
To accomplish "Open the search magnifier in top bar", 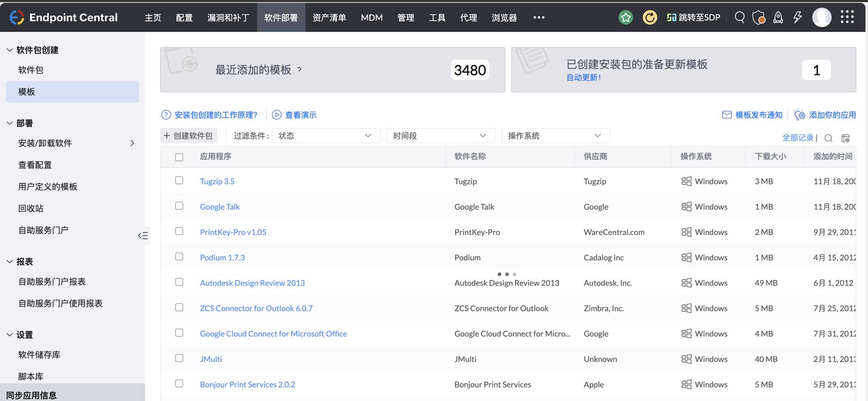I will point(740,18).
